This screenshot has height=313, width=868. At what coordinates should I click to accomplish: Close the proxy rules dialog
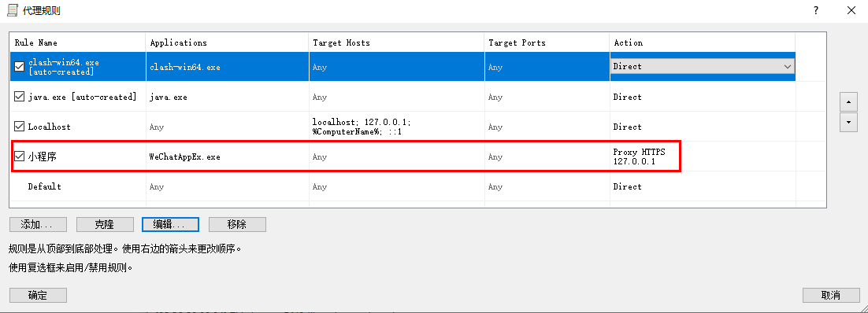click(851, 10)
